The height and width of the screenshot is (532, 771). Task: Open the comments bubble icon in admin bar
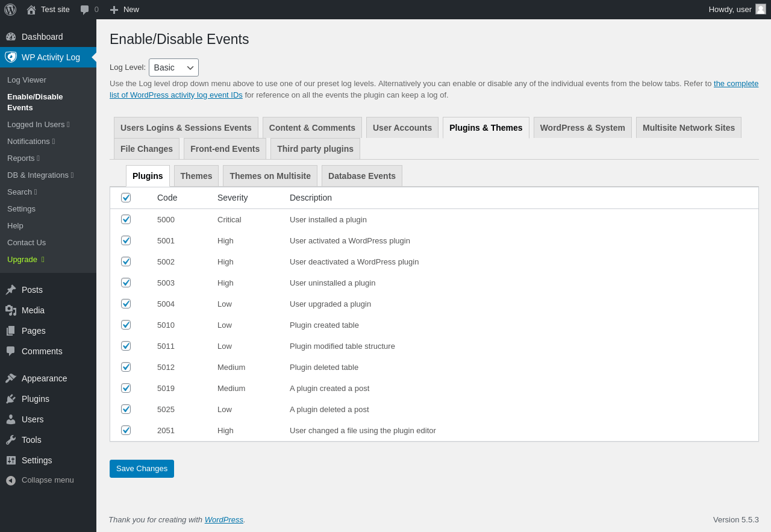85,10
